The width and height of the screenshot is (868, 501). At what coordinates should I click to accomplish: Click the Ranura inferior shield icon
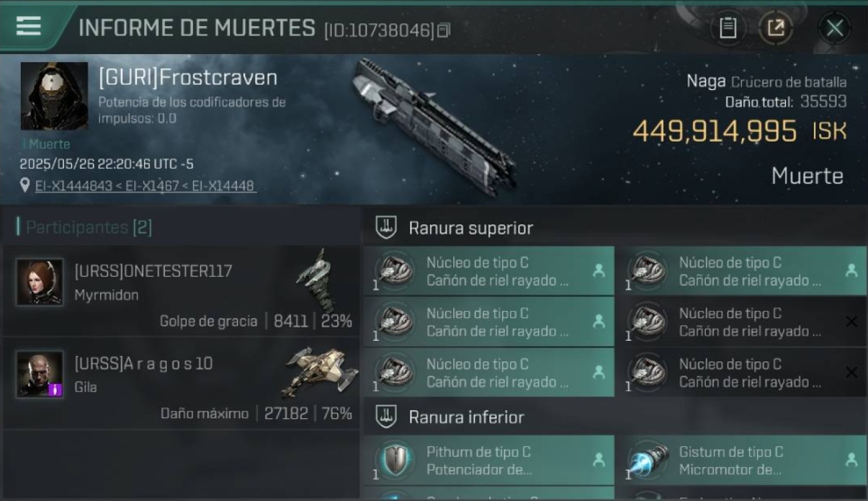(386, 417)
